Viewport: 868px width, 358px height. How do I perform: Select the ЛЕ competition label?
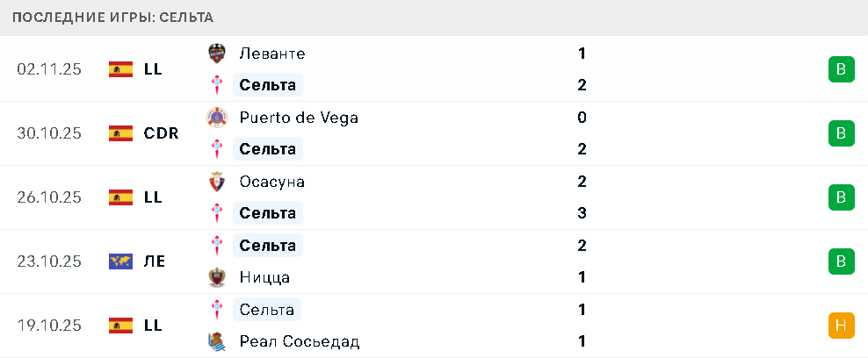pos(155,261)
